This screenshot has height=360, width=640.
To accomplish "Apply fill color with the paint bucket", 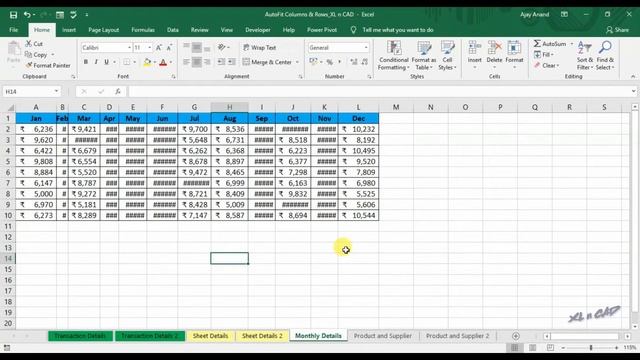I will [x=147, y=62].
